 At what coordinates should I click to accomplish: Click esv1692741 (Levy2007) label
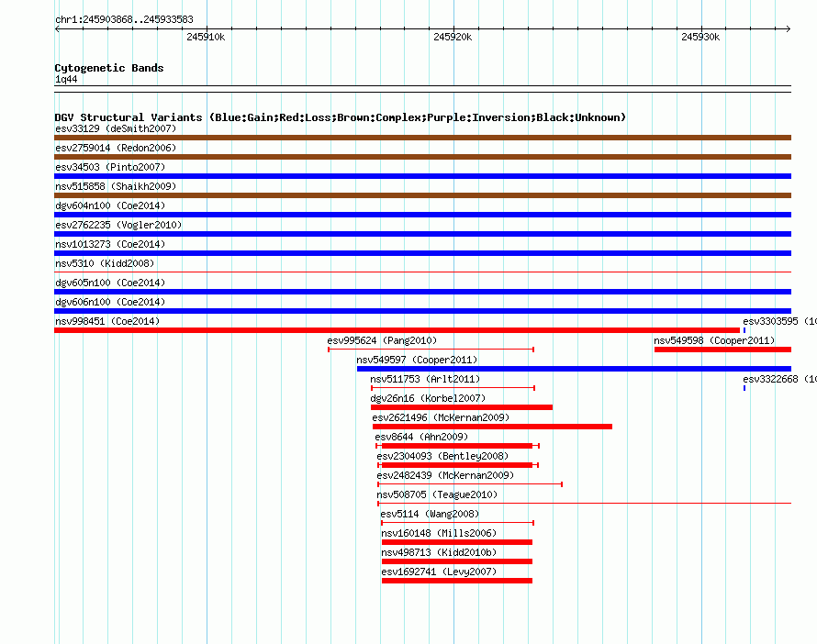pyautogui.click(x=439, y=572)
